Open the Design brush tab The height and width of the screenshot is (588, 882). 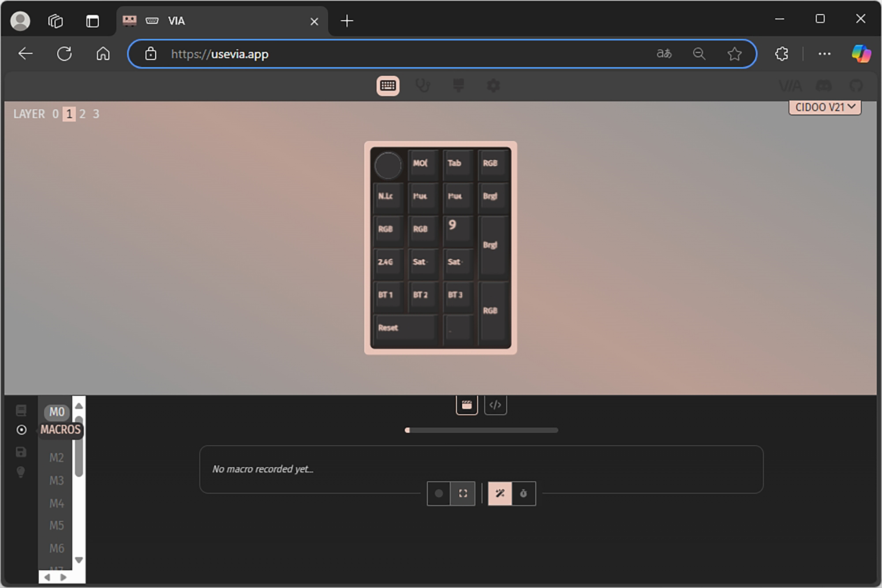pyautogui.click(x=458, y=86)
